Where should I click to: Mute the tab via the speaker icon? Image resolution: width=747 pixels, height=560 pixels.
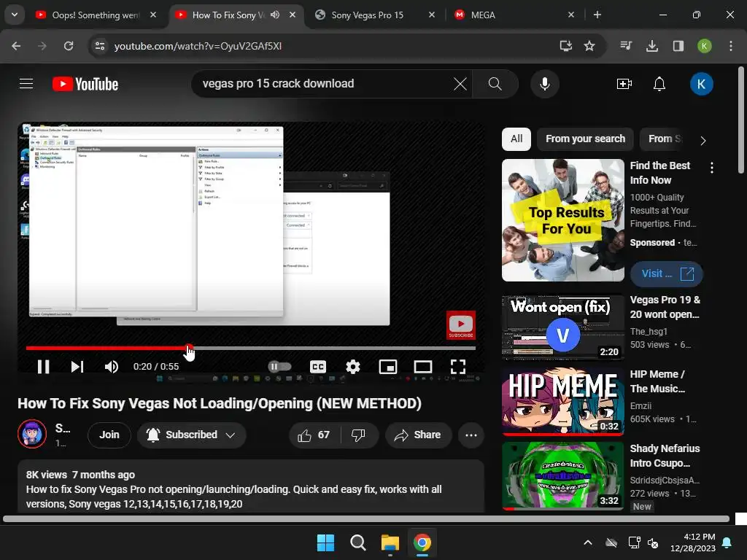pyautogui.click(x=275, y=15)
